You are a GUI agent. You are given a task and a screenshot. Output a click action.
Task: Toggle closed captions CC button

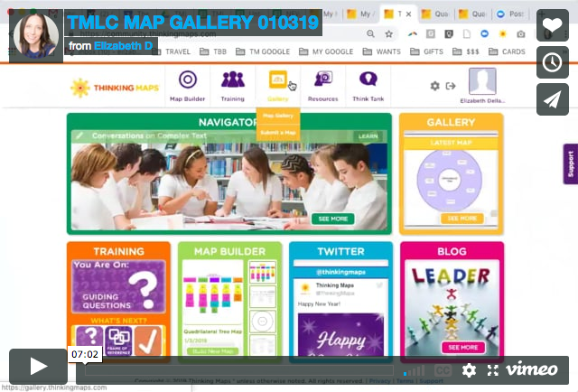coord(443,370)
